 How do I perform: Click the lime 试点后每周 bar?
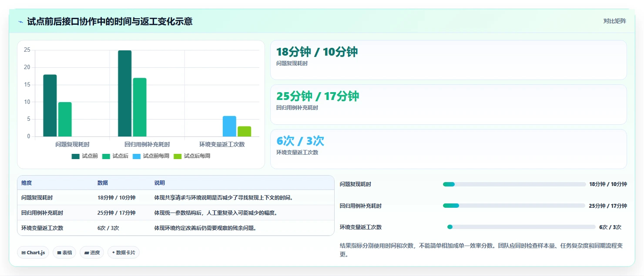coord(244,132)
